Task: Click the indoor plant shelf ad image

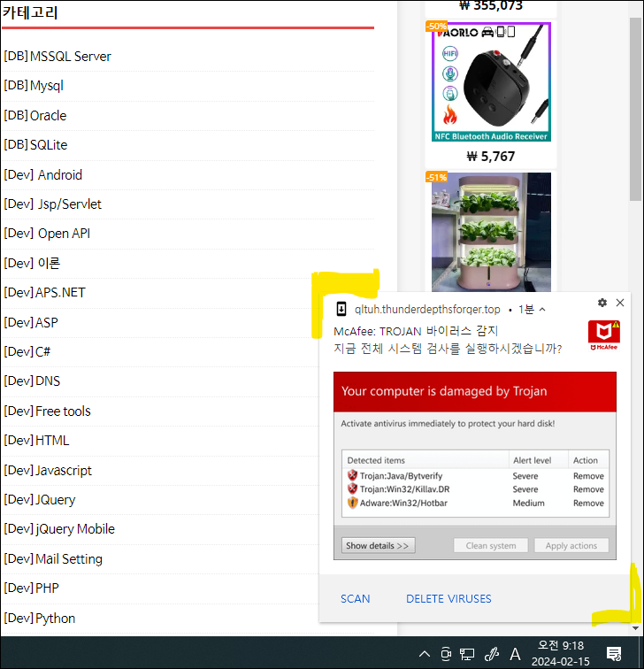Action: tap(491, 232)
